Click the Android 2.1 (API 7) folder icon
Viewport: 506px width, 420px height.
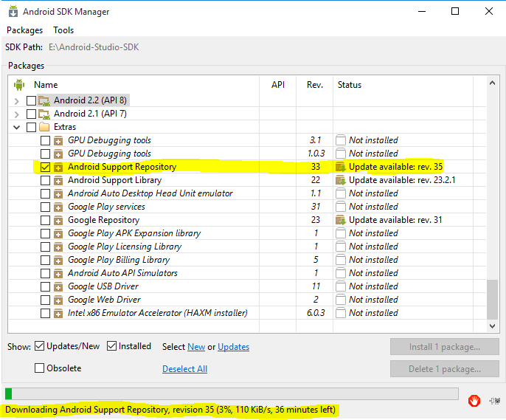pyautogui.click(x=44, y=114)
